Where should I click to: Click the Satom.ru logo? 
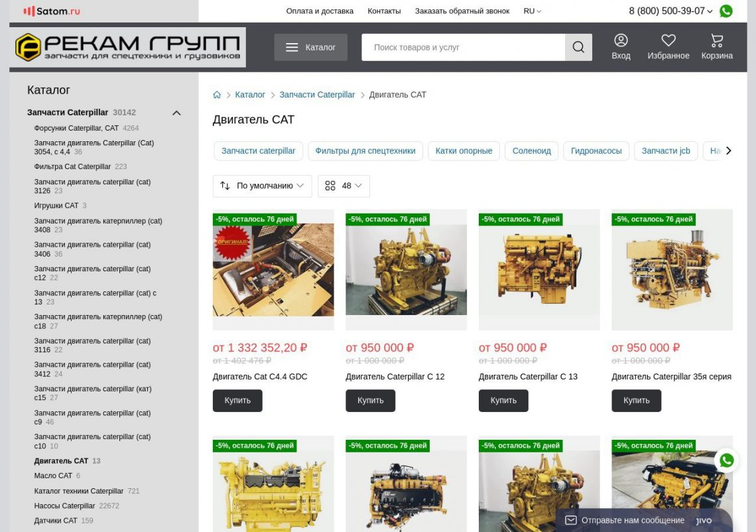[52, 11]
